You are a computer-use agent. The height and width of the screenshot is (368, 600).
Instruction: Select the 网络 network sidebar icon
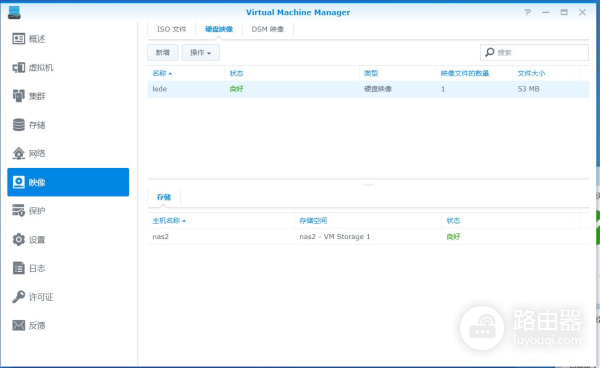pyautogui.click(x=18, y=153)
